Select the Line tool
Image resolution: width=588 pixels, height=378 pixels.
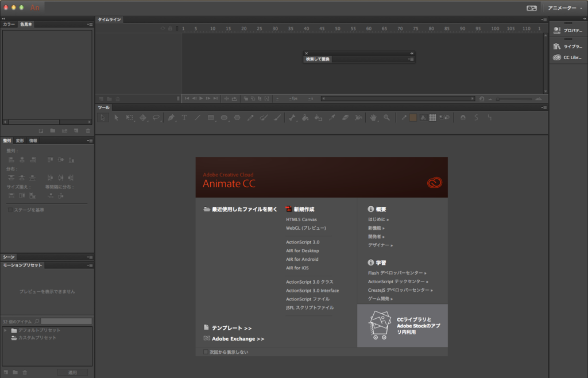[198, 118]
